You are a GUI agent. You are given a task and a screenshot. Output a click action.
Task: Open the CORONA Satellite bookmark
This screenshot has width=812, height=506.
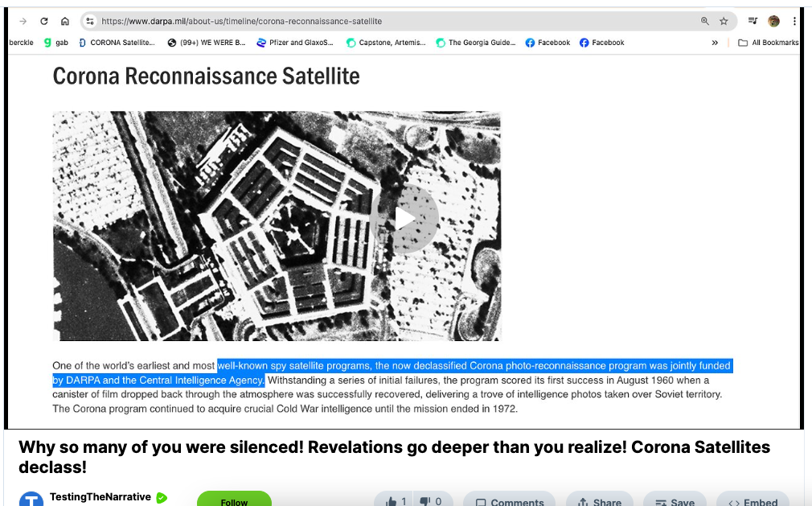pos(117,43)
